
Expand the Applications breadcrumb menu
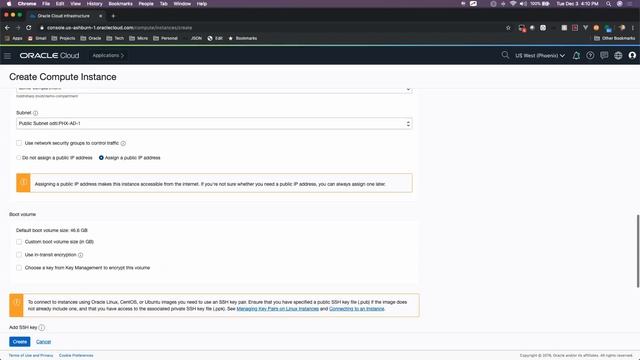coord(108,56)
